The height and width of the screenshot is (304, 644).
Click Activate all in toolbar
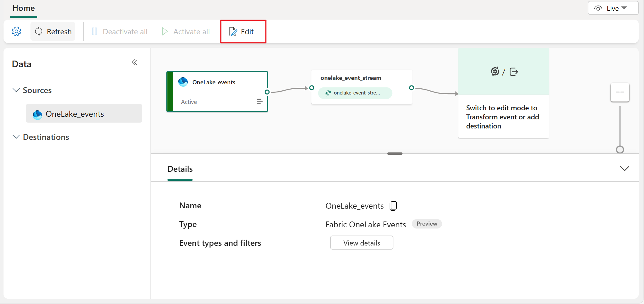pos(186,31)
